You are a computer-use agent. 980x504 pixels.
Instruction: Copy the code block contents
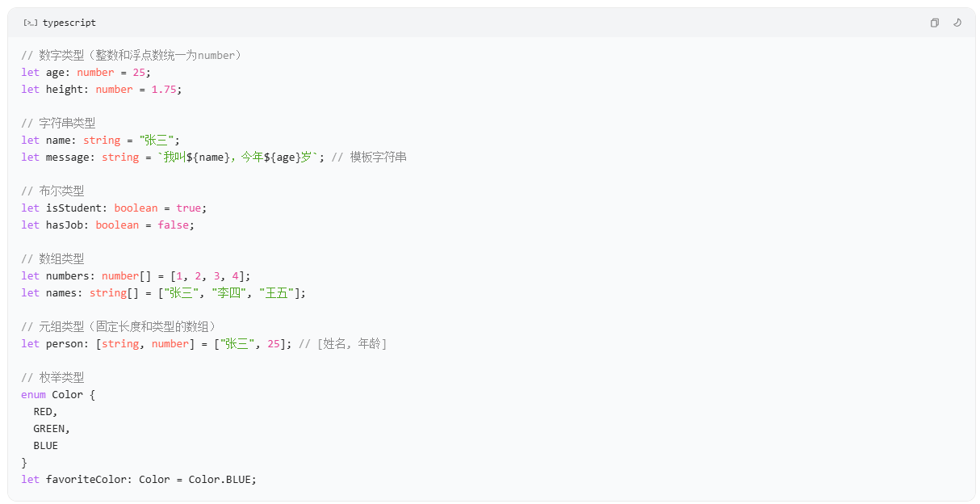934,23
